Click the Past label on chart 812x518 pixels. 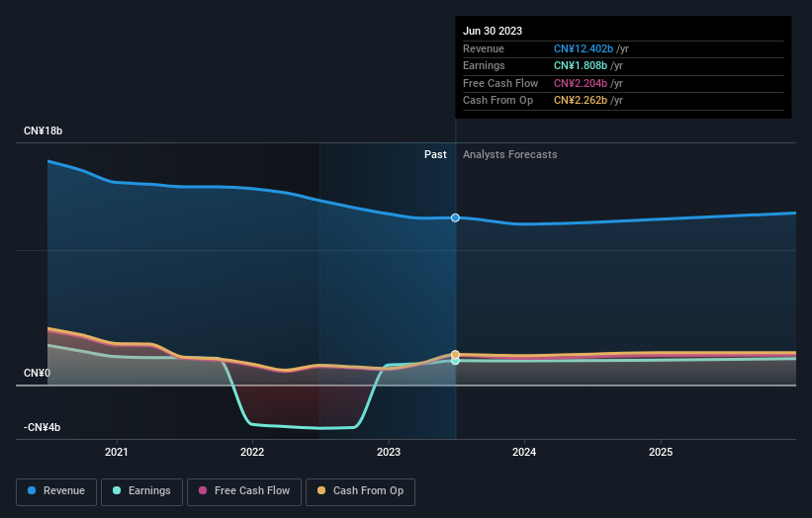point(435,155)
